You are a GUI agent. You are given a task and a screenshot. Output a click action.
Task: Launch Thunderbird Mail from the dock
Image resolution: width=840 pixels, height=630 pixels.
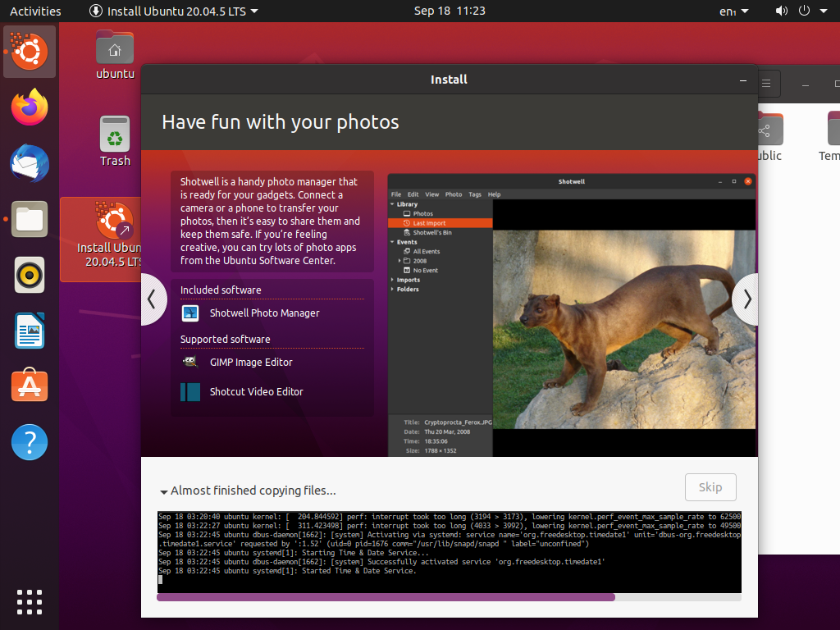coord(30,163)
